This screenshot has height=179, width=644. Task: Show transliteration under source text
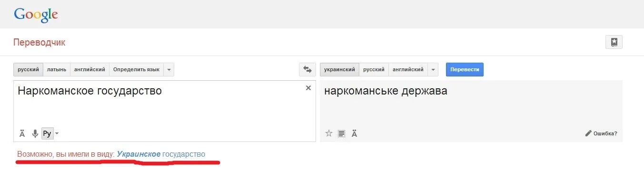click(22, 133)
